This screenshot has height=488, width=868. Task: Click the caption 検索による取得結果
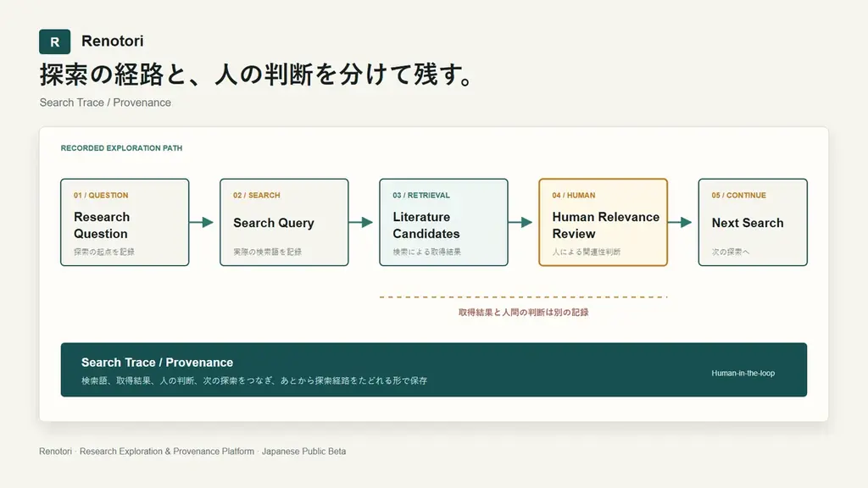click(x=427, y=252)
